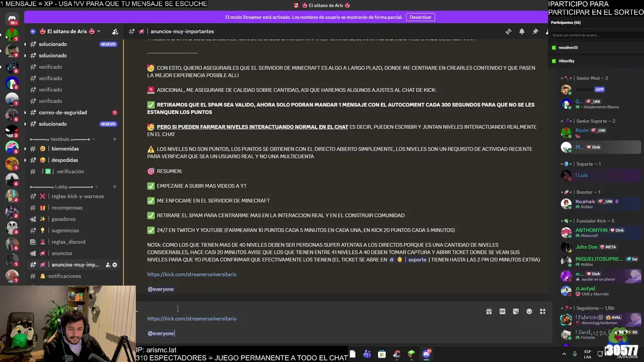This screenshot has height=362, width=644.
Task: Open correo-de-seguridad channel
Action: 73,113
